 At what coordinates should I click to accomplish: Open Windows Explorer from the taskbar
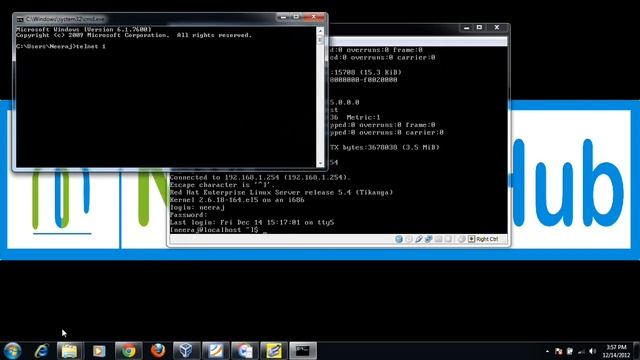pyautogui.click(x=69, y=351)
